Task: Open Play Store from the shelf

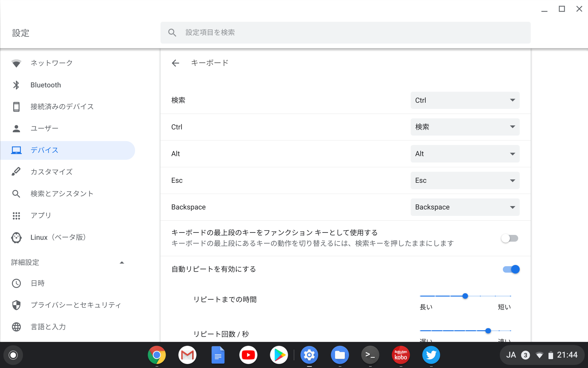Action: coord(279,355)
